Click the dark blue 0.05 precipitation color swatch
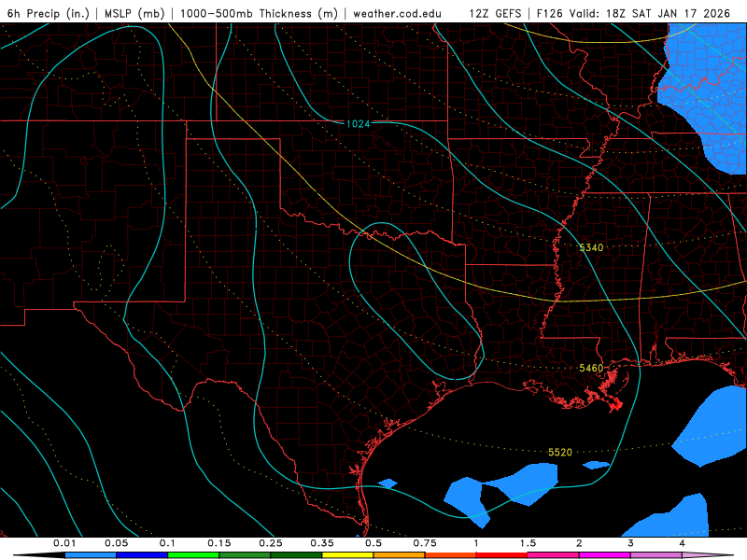 click(x=142, y=555)
